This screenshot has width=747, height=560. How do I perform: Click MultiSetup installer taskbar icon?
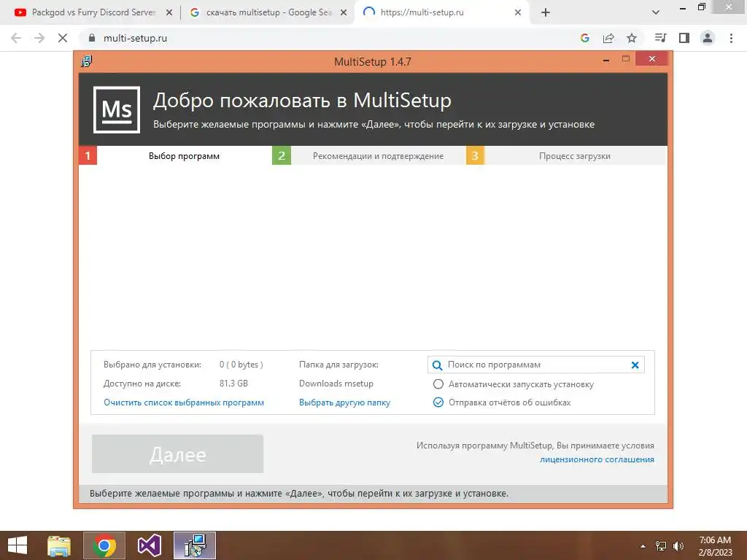194,545
